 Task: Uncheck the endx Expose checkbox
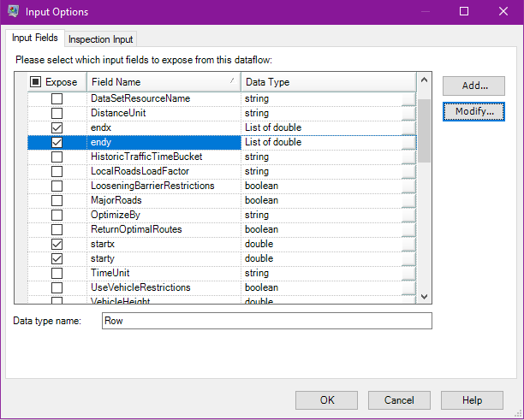click(x=57, y=127)
